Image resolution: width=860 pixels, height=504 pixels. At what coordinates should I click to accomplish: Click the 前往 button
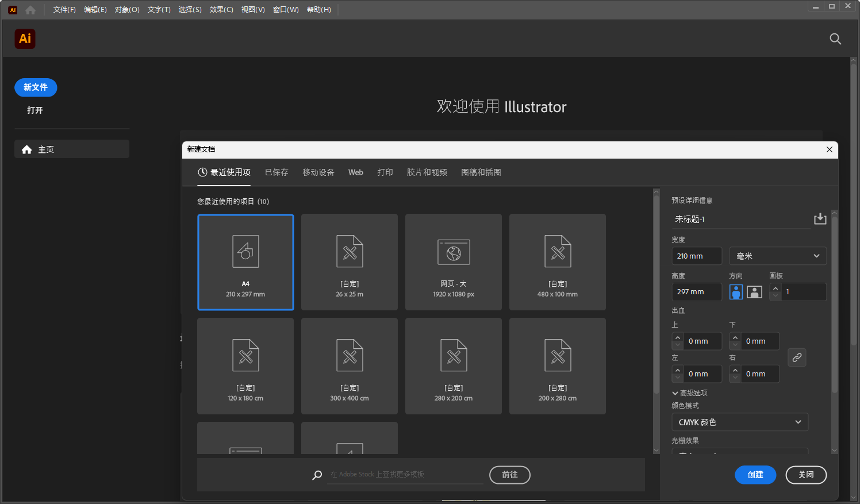point(510,475)
